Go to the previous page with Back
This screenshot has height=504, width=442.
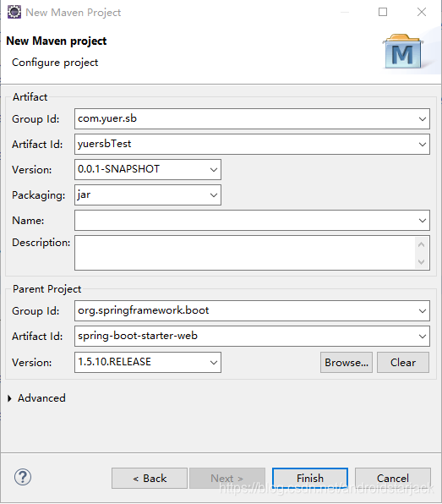pyautogui.click(x=150, y=479)
